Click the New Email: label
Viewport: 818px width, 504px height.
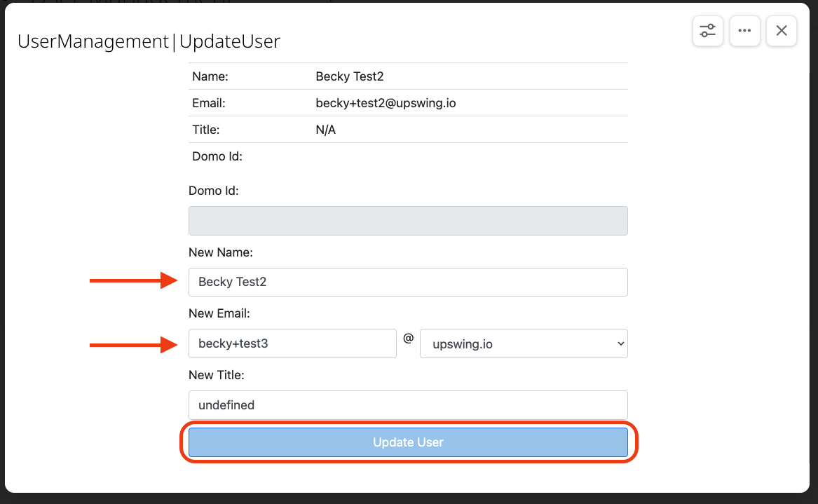pos(219,313)
